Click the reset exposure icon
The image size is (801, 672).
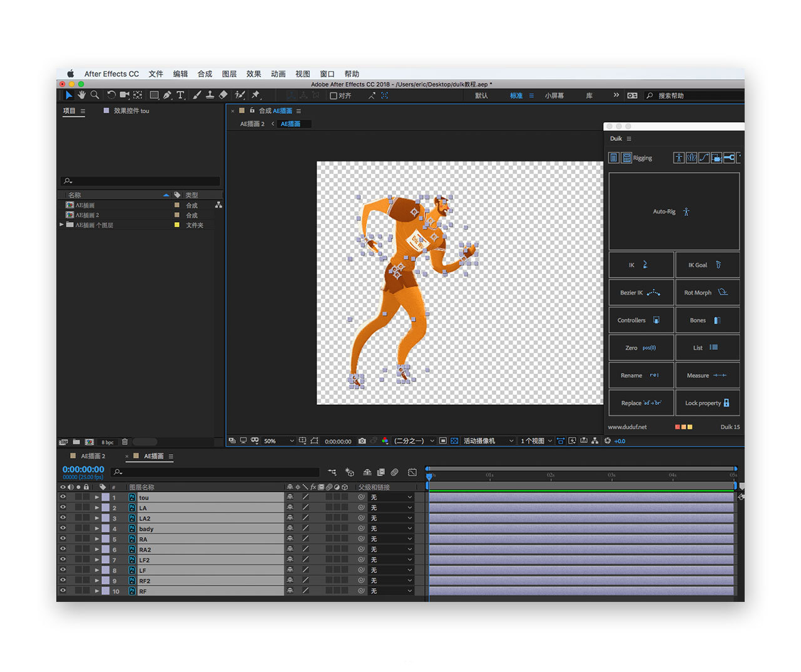coord(607,441)
